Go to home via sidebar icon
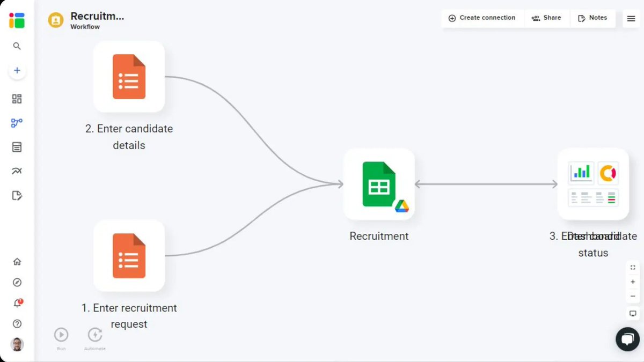 (x=17, y=262)
